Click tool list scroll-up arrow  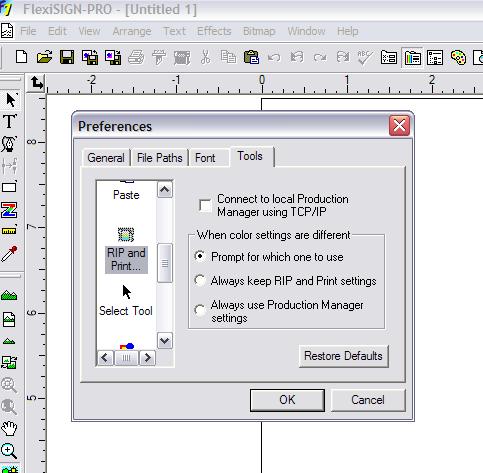(165, 190)
